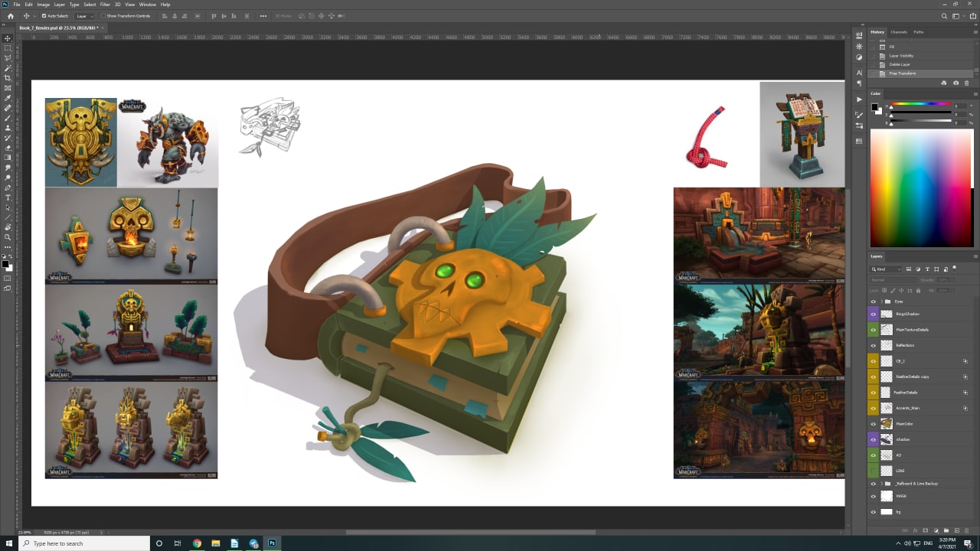The height and width of the screenshot is (551, 980).
Task: Select the Horizontal Type tool
Action: coord(8,197)
